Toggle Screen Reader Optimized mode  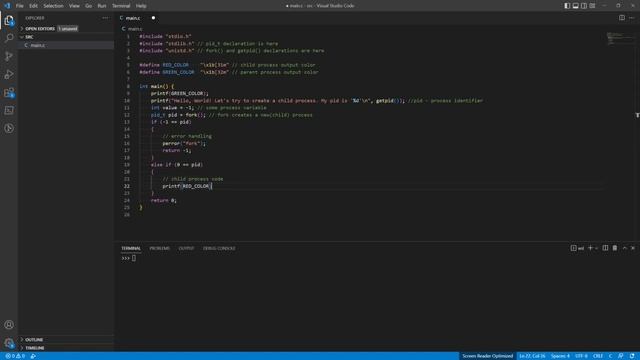pos(487,356)
